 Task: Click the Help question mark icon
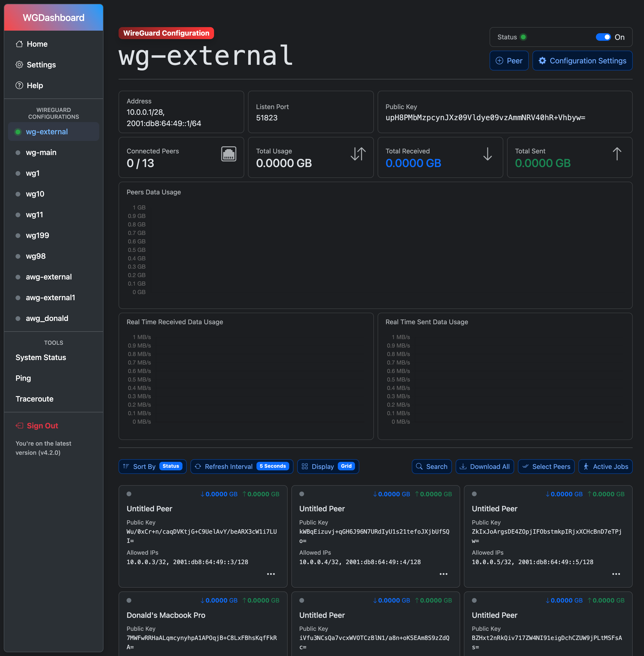pos(19,85)
